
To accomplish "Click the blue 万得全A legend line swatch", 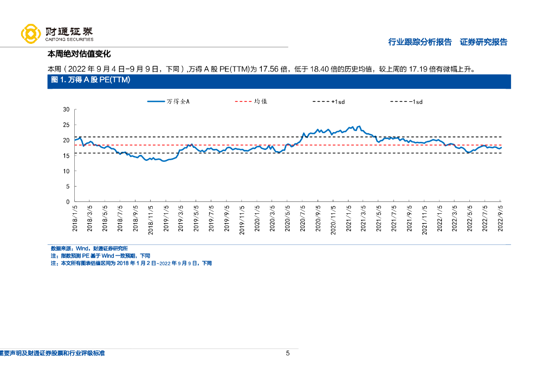I will coord(156,101).
